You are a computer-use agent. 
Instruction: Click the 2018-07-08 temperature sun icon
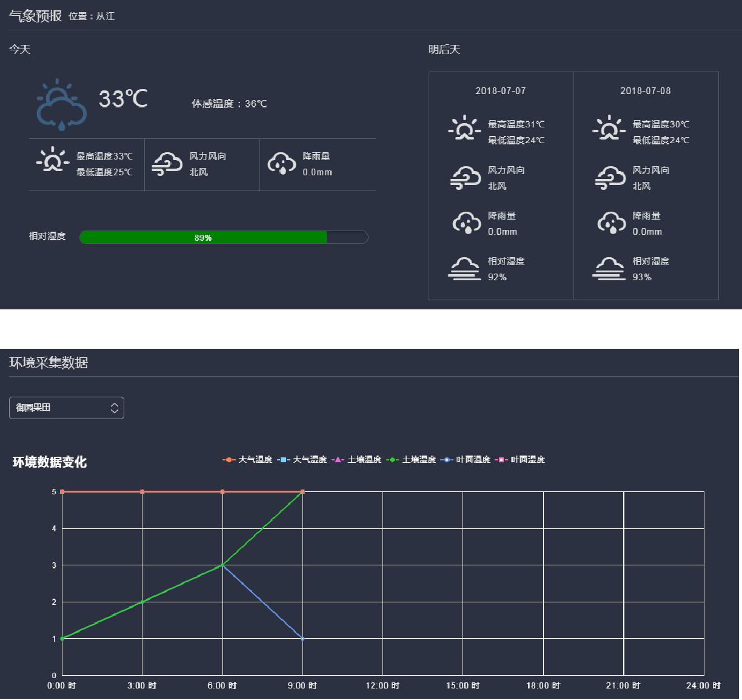[x=609, y=129]
